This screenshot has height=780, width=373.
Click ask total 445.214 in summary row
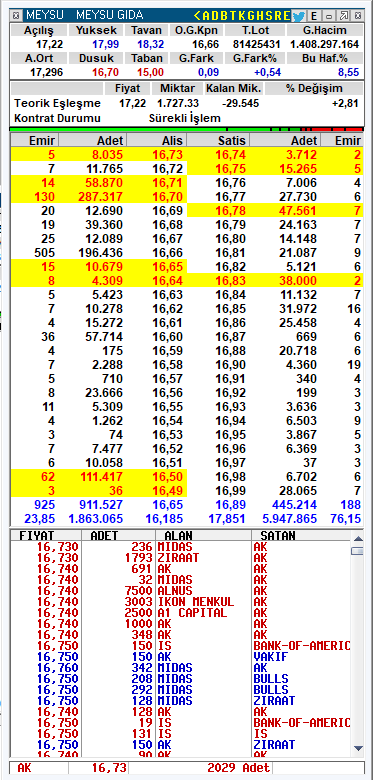click(294, 505)
